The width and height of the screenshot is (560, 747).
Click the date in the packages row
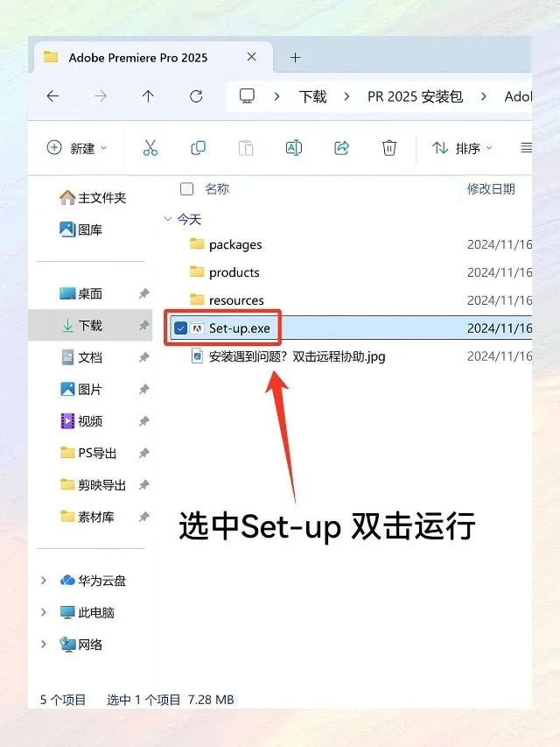pos(500,244)
